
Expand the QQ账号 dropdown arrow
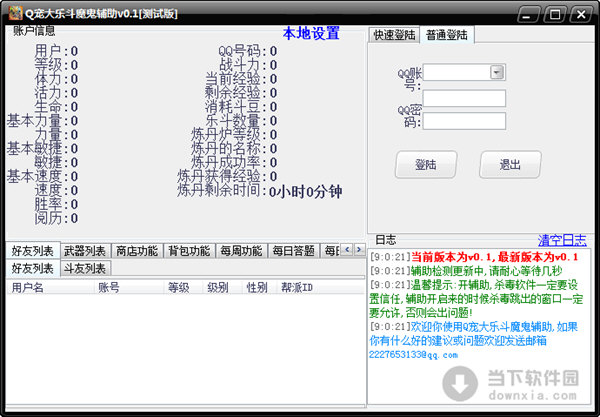(497, 72)
